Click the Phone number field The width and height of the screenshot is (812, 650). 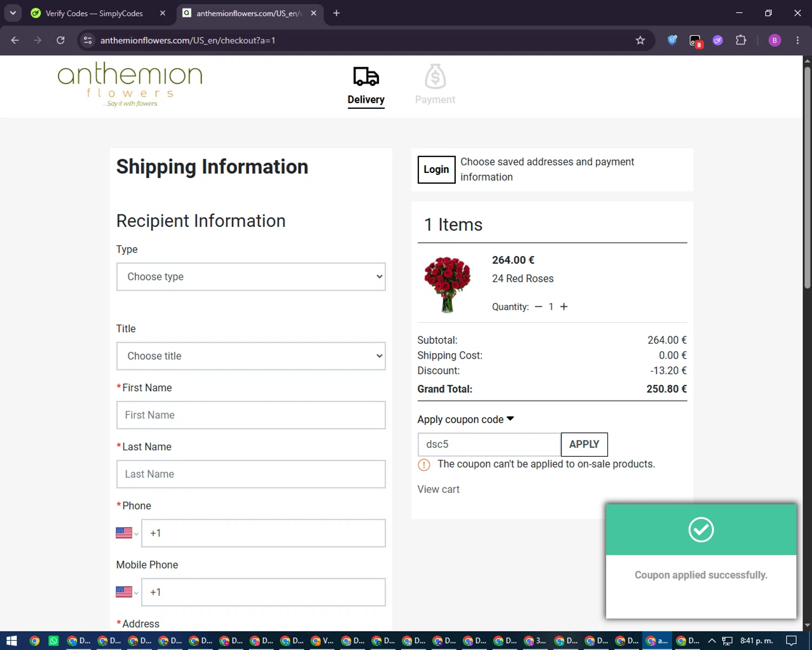pyautogui.click(x=264, y=533)
